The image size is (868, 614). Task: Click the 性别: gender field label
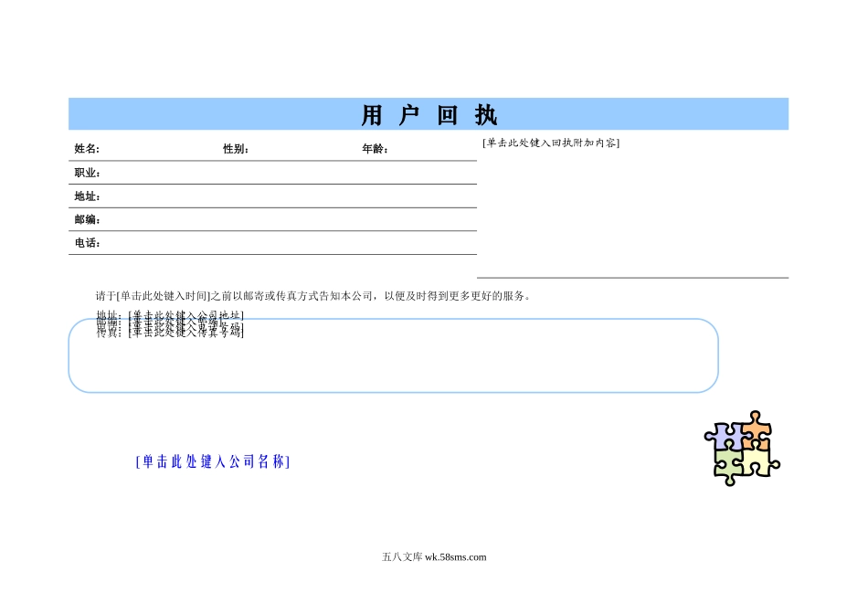[x=236, y=149]
